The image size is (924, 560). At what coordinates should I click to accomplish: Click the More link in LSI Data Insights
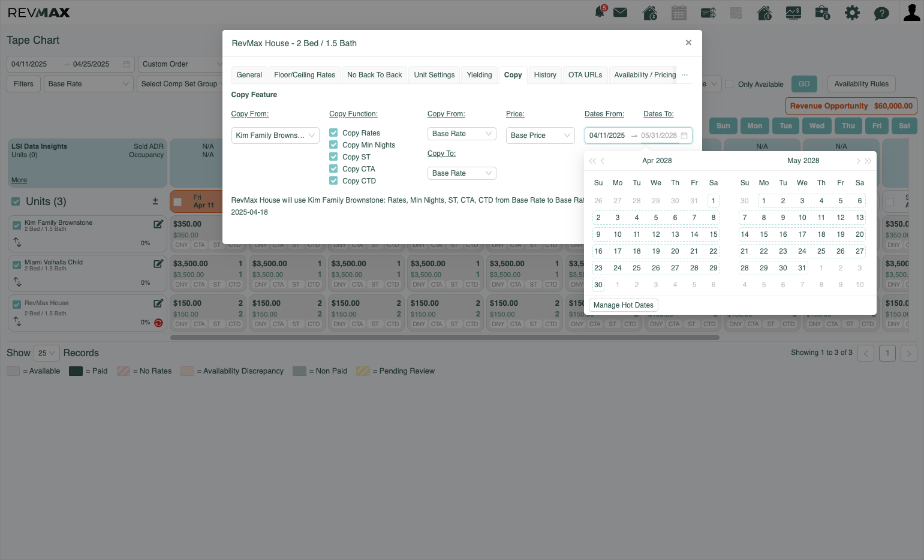(19, 180)
